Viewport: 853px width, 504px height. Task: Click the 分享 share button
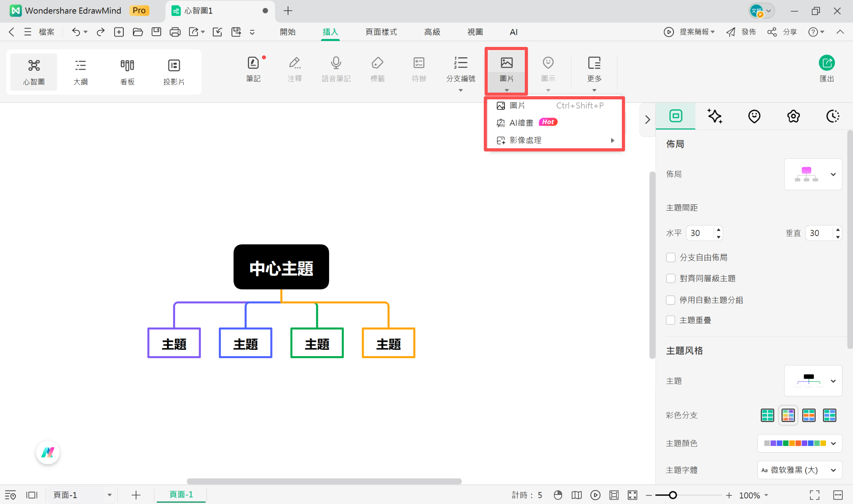[782, 32]
